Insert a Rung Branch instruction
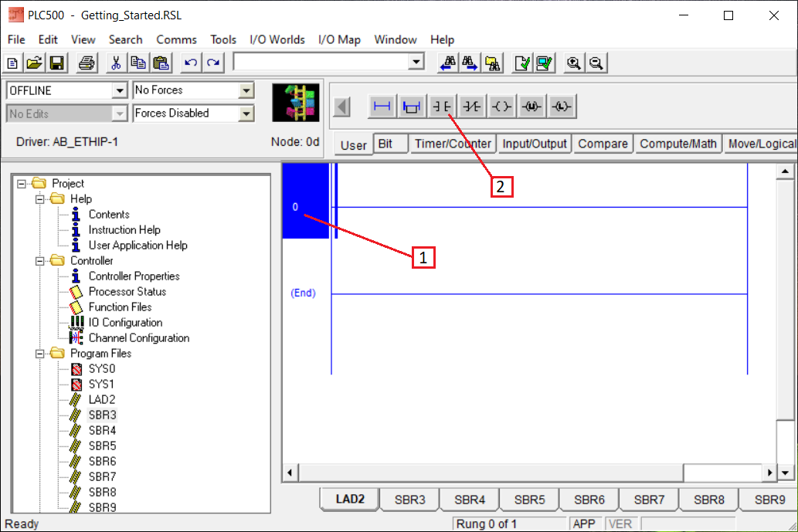Viewport: 798px width, 532px height. (x=412, y=107)
